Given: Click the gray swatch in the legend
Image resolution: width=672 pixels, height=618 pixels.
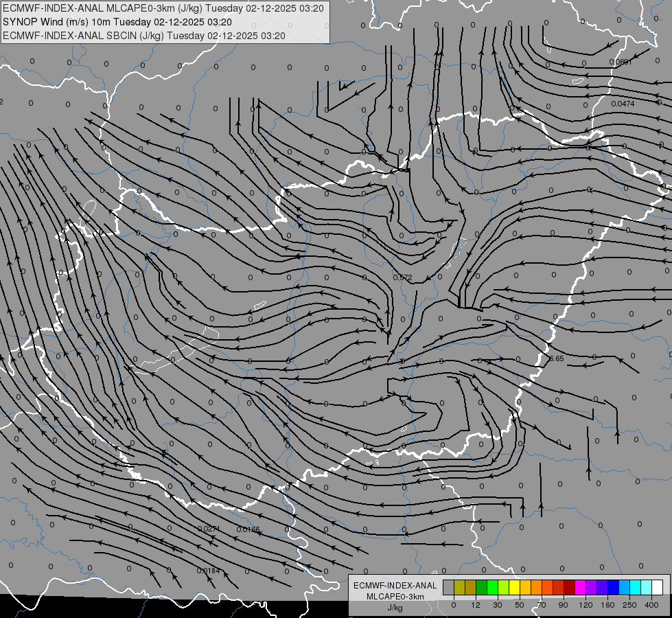Looking at the screenshot, I should 449,587.
